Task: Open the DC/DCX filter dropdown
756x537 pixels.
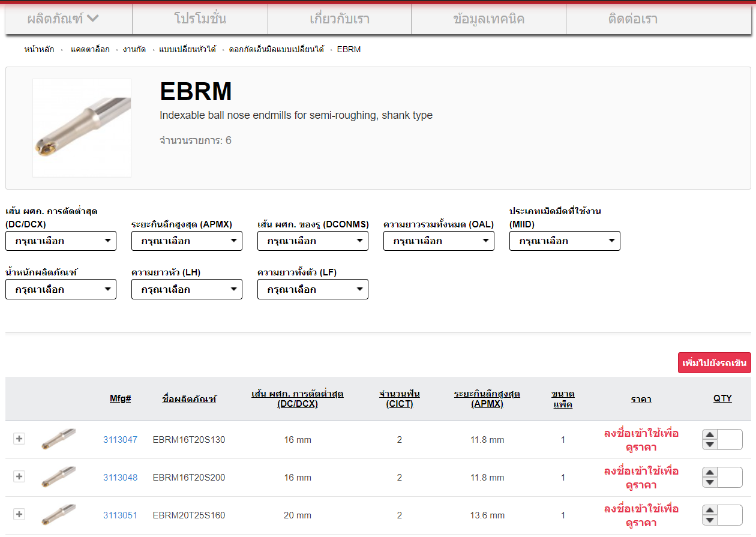Action: 61,241
